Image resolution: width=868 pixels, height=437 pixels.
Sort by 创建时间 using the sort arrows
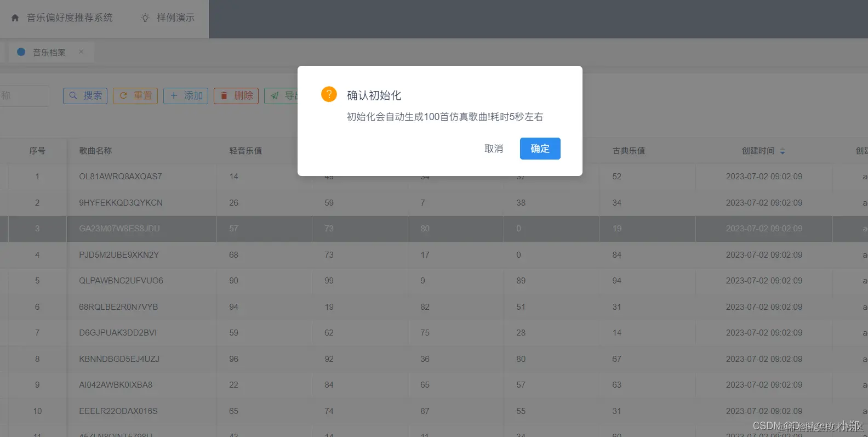tap(783, 151)
